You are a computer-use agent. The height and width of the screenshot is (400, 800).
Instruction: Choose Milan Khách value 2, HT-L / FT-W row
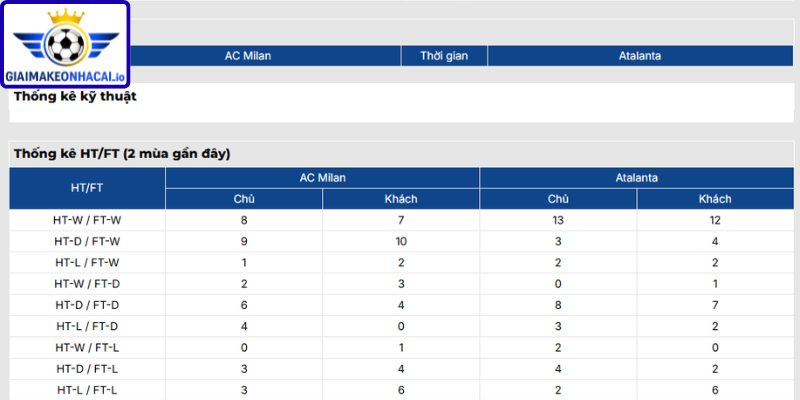(401, 263)
